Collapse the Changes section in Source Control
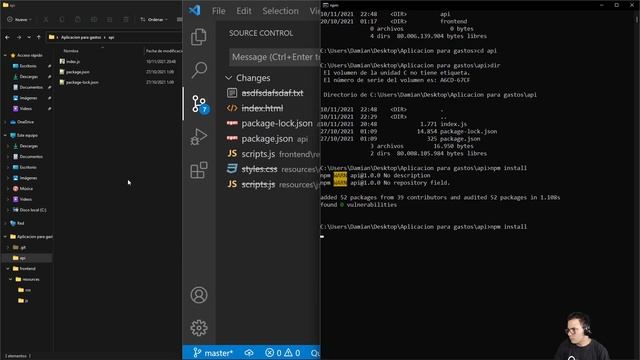 [229, 78]
